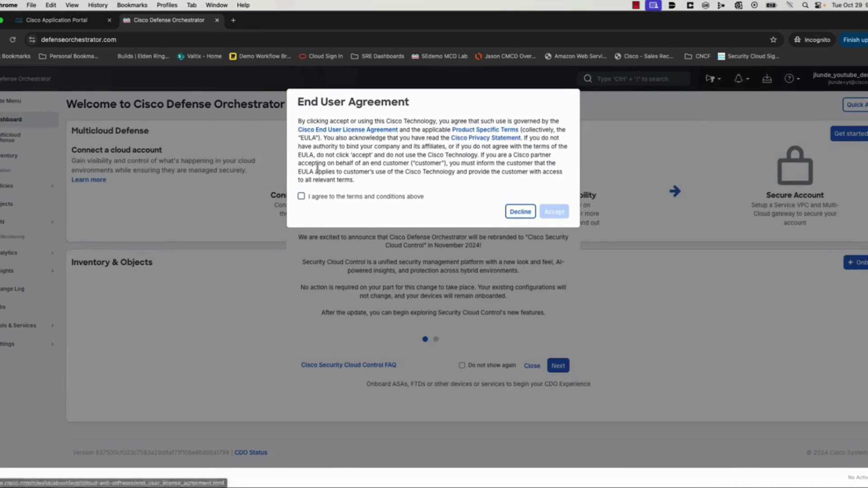Image resolution: width=868 pixels, height=488 pixels.
Task: Open the Bookmarks menu
Action: coord(132,5)
